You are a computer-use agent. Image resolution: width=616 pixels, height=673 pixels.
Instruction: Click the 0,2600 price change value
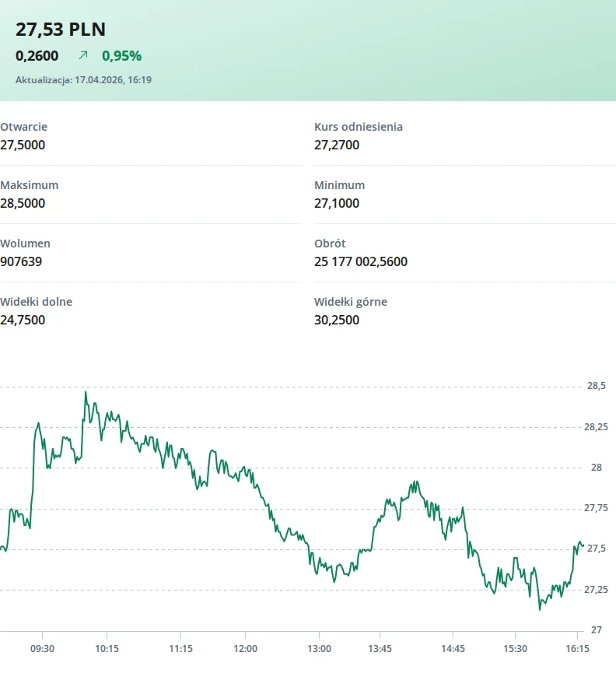click(37, 56)
